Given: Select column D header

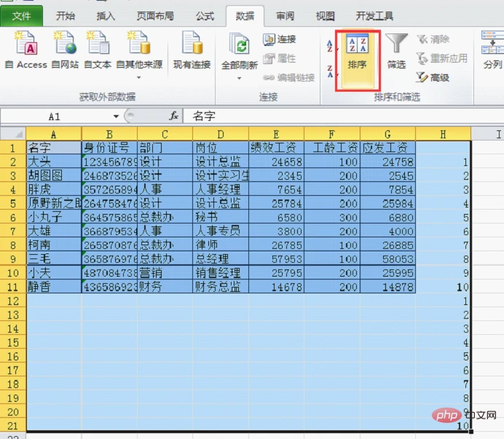Looking at the screenshot, I should click(221, 134).
